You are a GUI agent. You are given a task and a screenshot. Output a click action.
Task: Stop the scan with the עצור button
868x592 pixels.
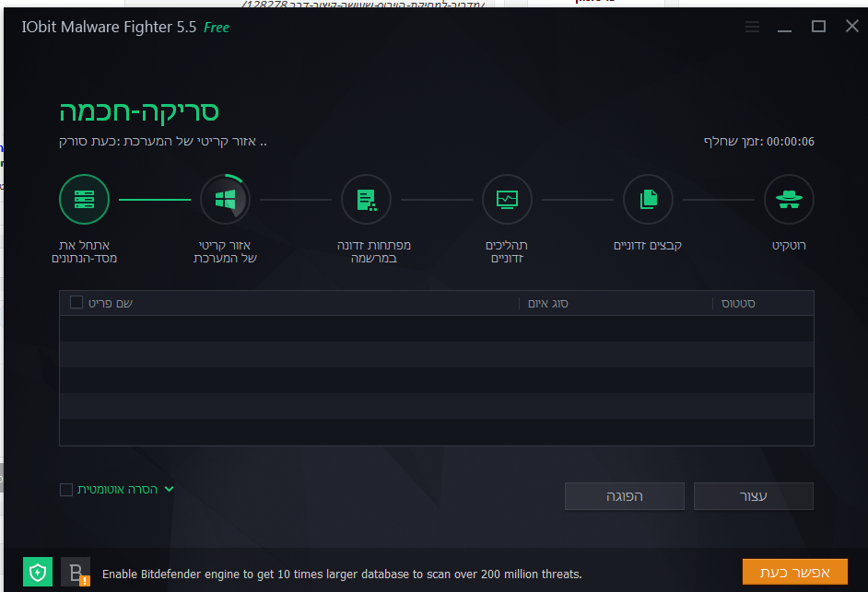point(754,496)
